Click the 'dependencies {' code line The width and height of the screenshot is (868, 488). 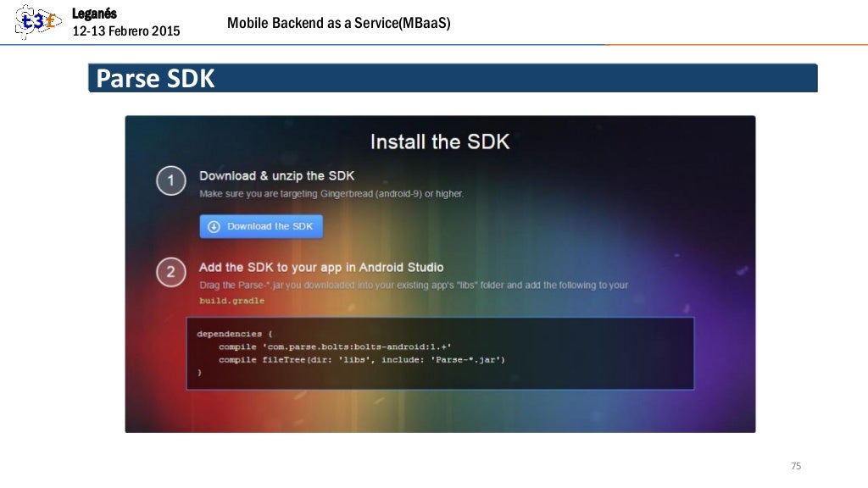coord(235,334)
